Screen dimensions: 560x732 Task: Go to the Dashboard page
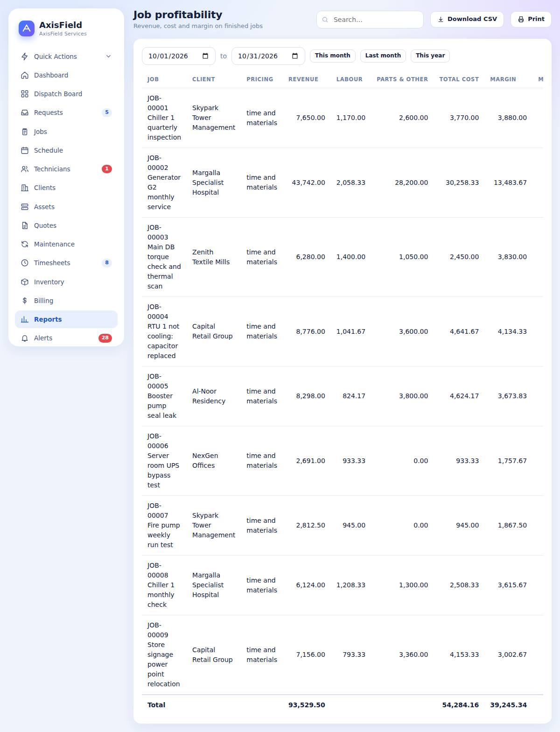click(66, 75)
